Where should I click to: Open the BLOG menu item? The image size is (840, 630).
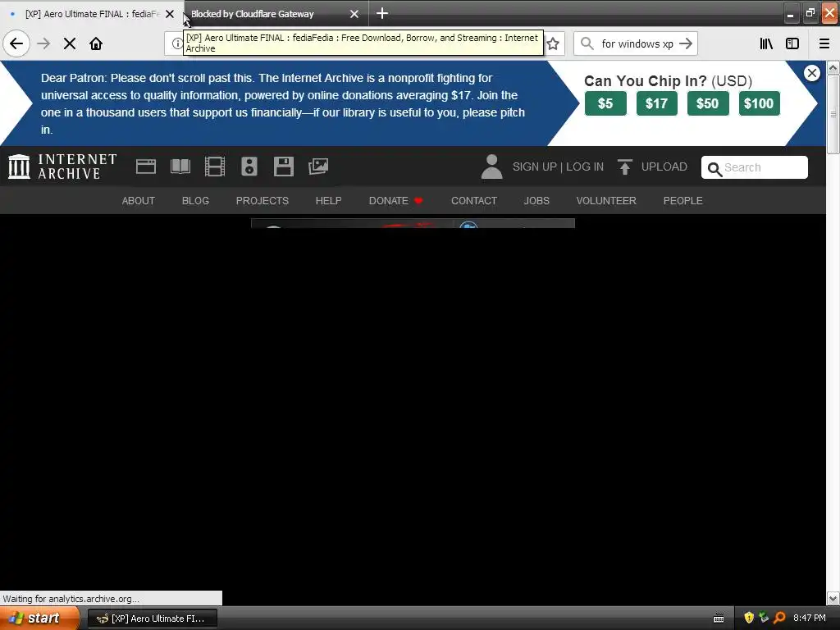coord(195,200)
